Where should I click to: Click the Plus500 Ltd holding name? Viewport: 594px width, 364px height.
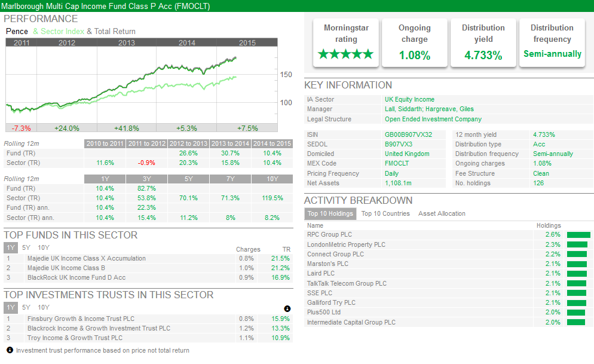tap(324, 312)
